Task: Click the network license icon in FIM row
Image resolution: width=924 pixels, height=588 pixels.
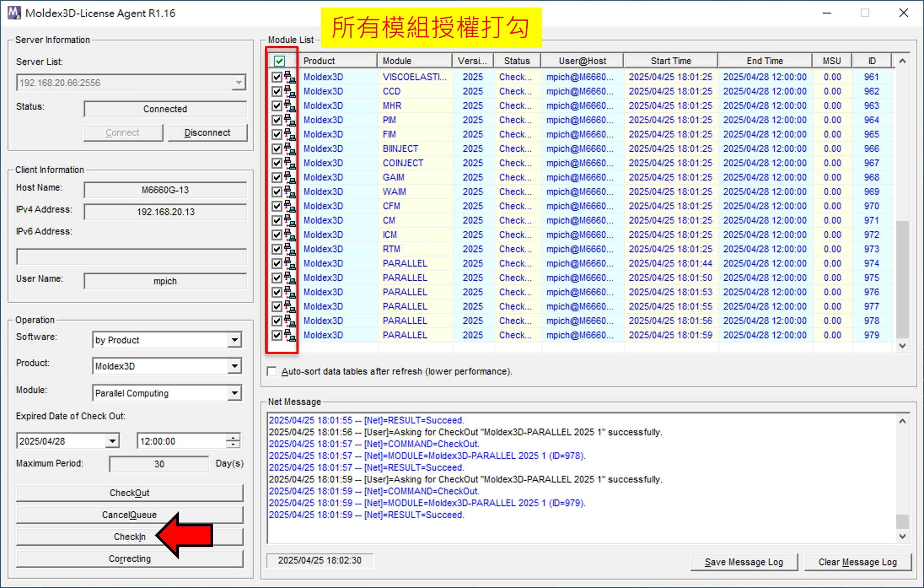Action: coord(290,134)
